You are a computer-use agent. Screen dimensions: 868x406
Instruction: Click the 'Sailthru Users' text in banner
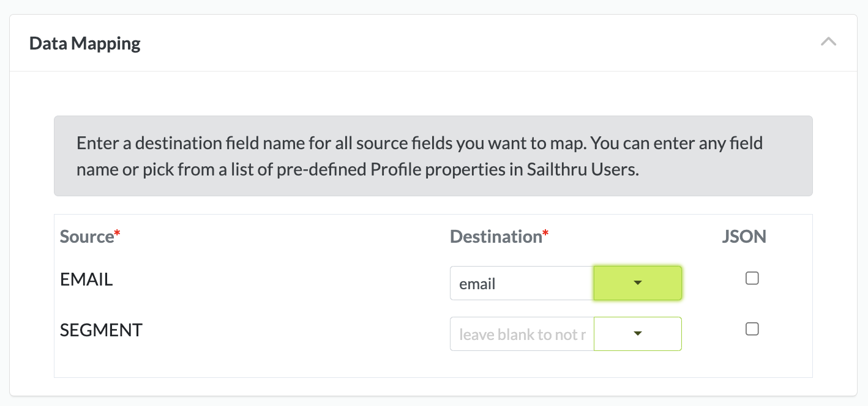coord(582,169)
